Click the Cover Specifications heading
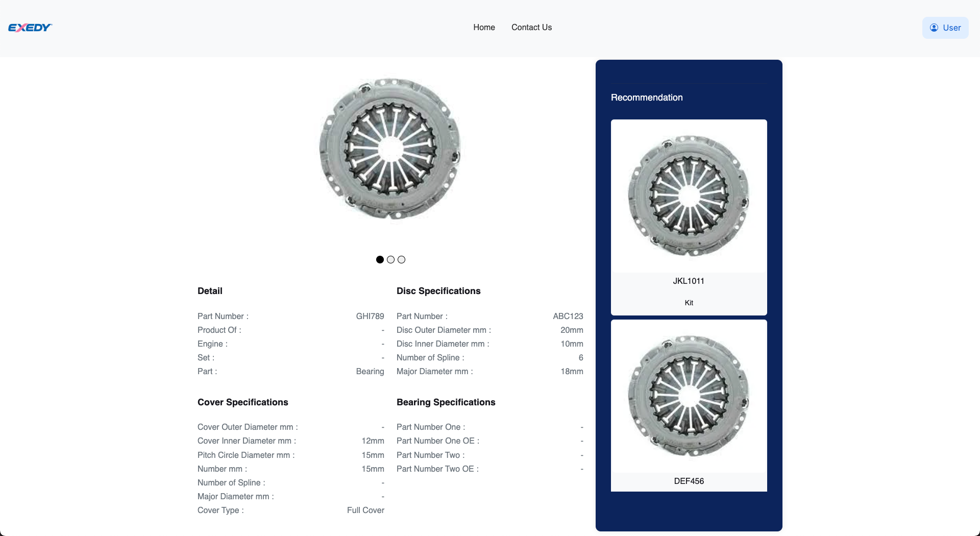This screenshot has width=980, height=536. pos(242,402)
